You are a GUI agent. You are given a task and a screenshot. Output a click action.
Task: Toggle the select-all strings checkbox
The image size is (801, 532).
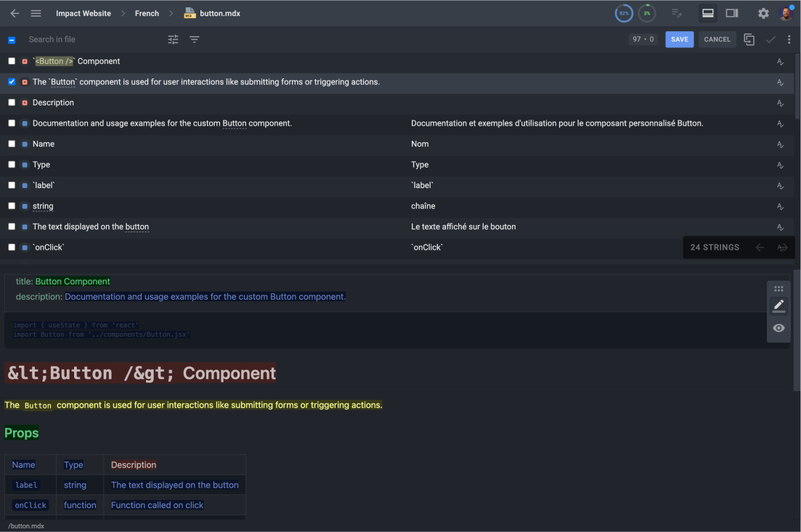(x=12, y=40)
